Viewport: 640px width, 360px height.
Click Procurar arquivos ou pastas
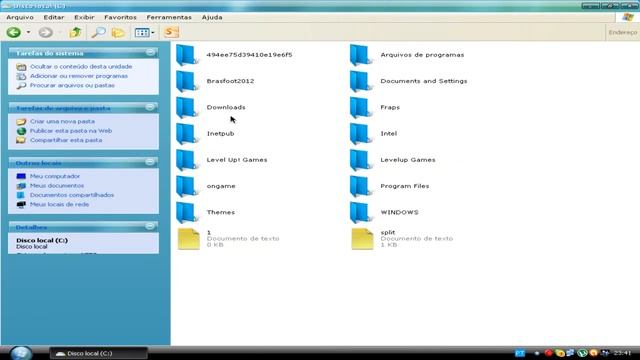(x=72, y=85)
